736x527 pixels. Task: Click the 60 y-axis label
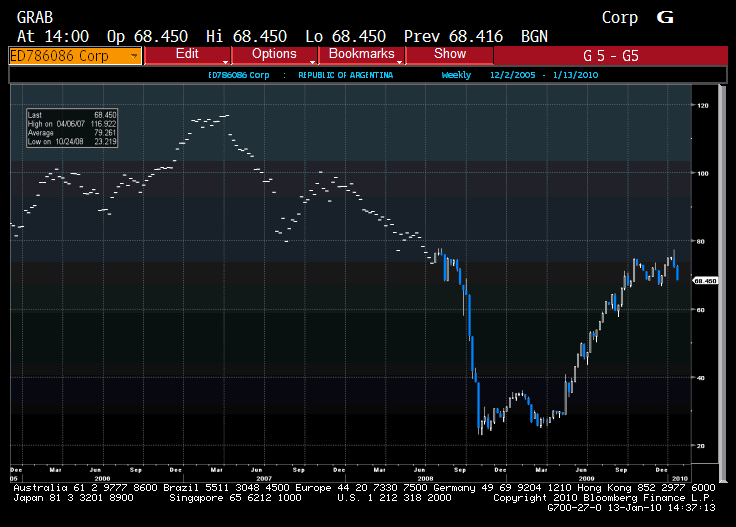click(x=701, y=310)
